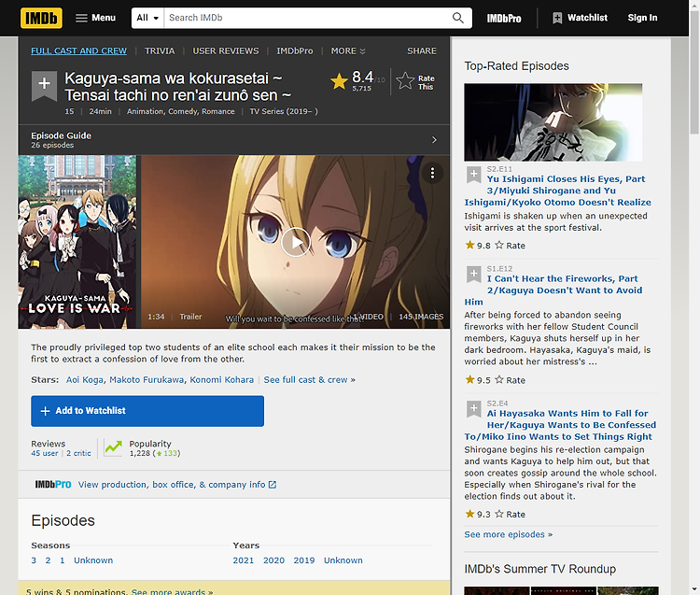The image size is (700, 595).
Task: Open the hamburger Menu
Action: coord(95,18)
